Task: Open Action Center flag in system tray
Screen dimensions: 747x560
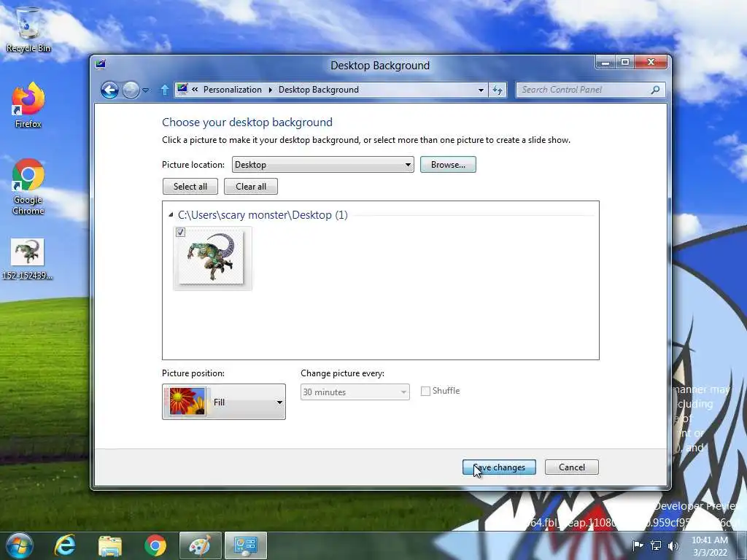Action: (638, 545)
